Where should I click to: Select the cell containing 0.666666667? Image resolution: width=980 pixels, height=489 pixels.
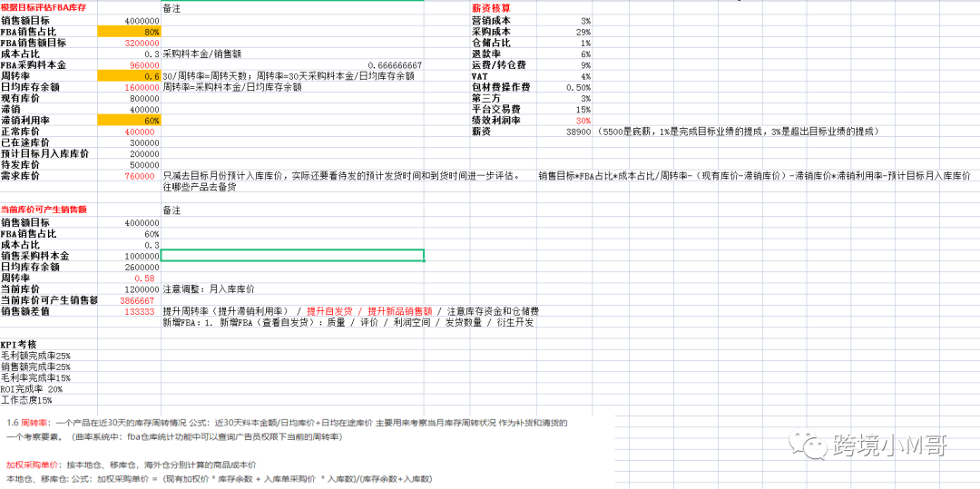tap(394, 65)
